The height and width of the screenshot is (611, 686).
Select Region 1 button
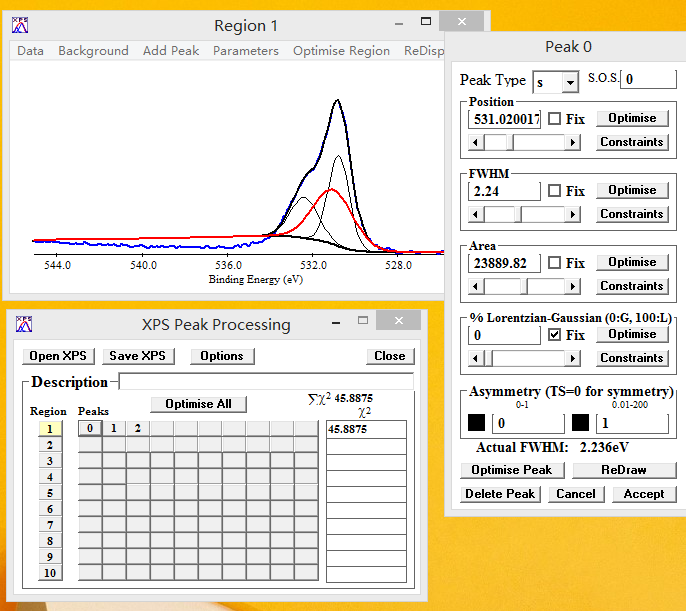point(50,429)
